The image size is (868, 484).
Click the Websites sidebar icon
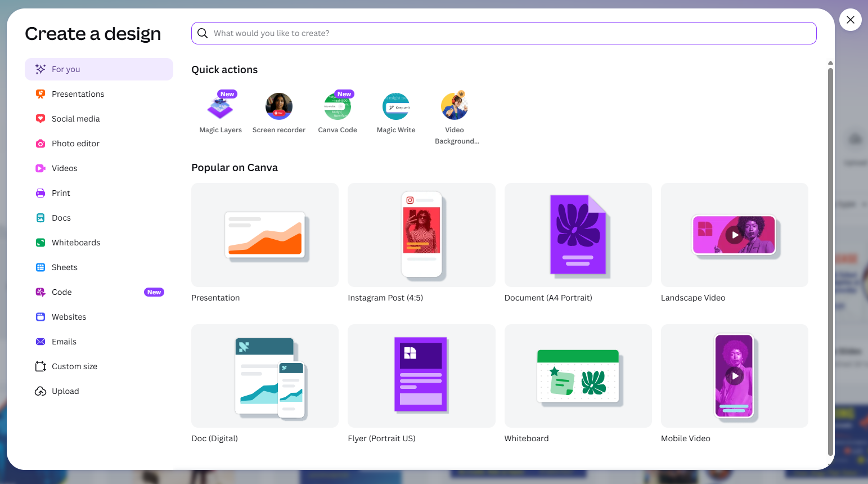[41, 317]
